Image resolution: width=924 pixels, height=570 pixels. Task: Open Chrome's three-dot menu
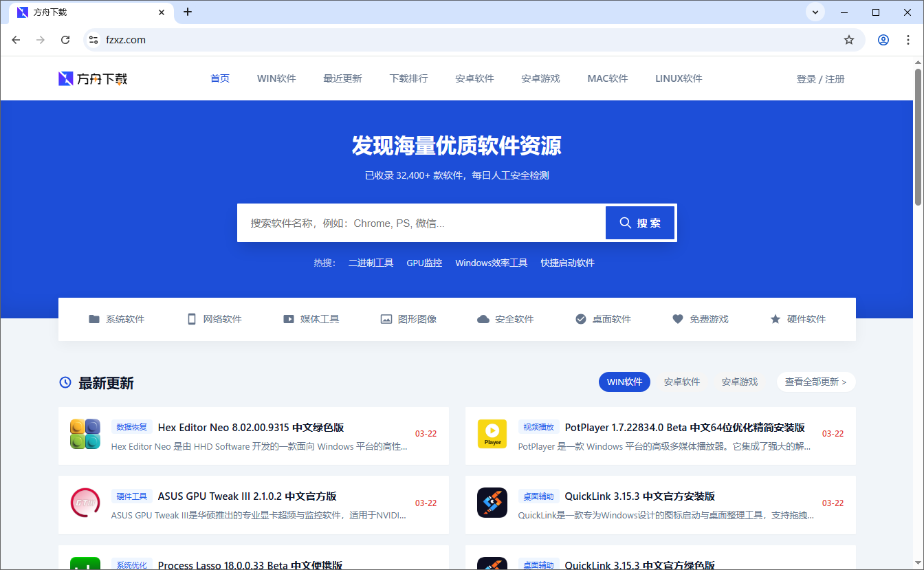tap(908, 40)
